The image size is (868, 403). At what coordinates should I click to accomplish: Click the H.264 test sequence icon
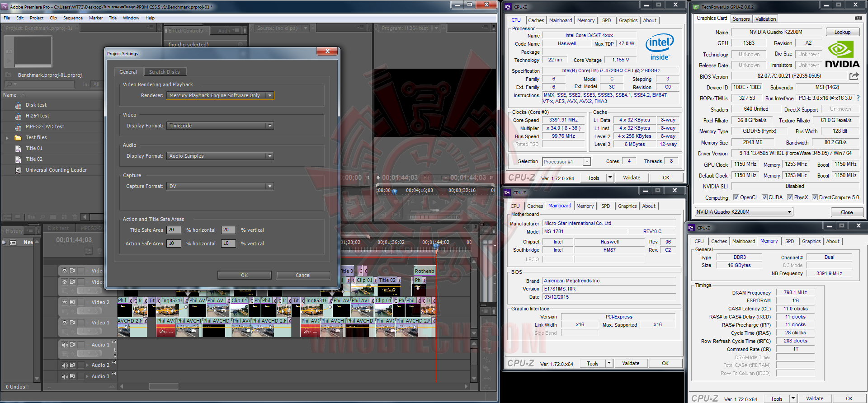[18, 116]
